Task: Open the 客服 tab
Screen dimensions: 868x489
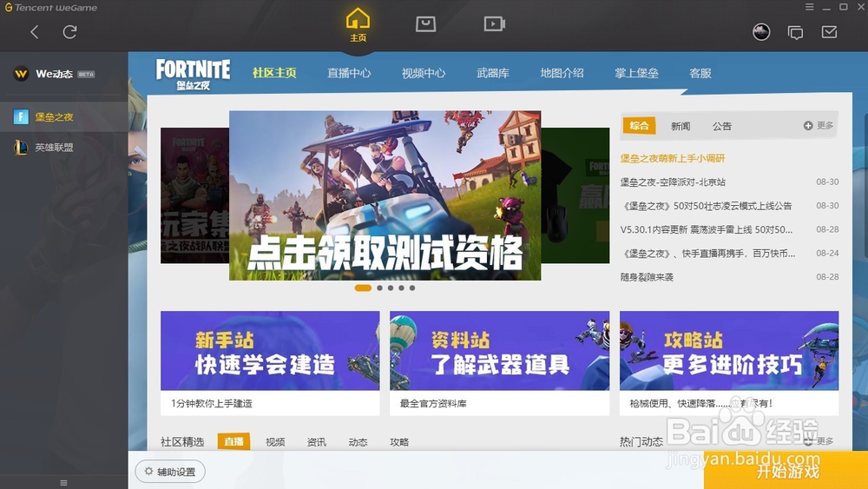Action: pyautogui.click(x=700, y=73)
